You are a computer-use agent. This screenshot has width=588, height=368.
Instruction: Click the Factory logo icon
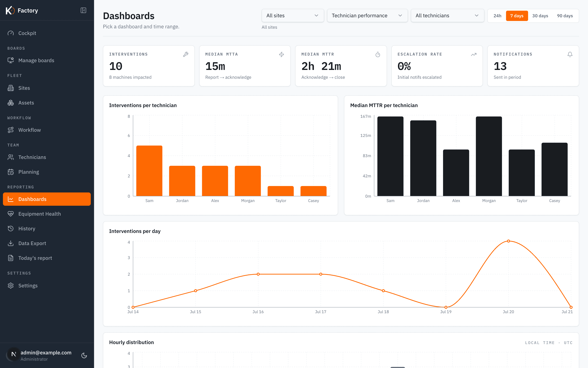pos(10,10)
